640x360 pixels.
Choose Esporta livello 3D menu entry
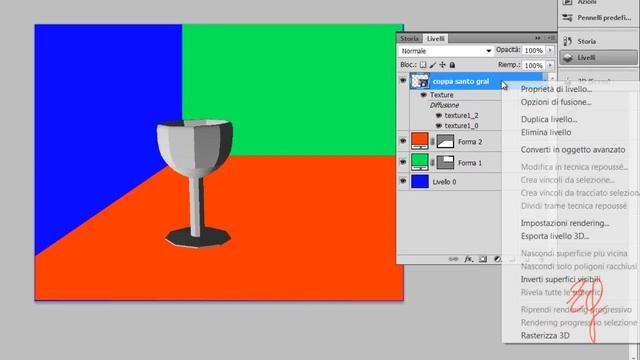555,236
